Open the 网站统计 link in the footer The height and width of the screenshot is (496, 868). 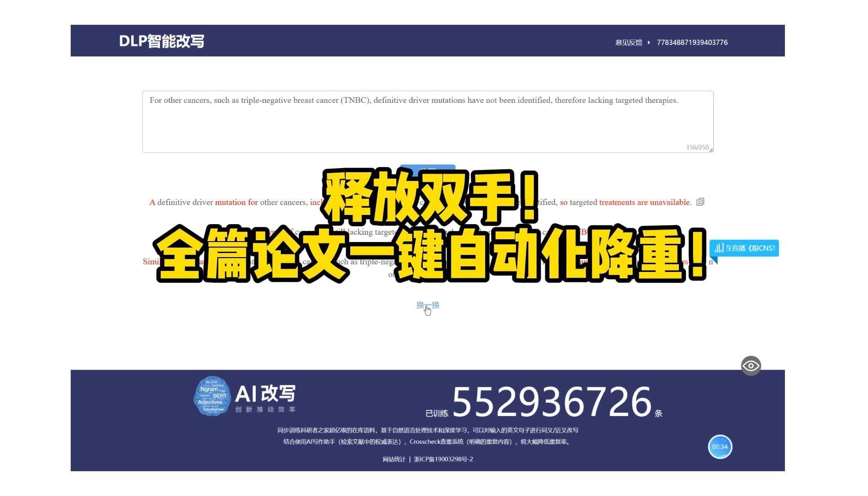pyautogui.click(x=394, y=459)
